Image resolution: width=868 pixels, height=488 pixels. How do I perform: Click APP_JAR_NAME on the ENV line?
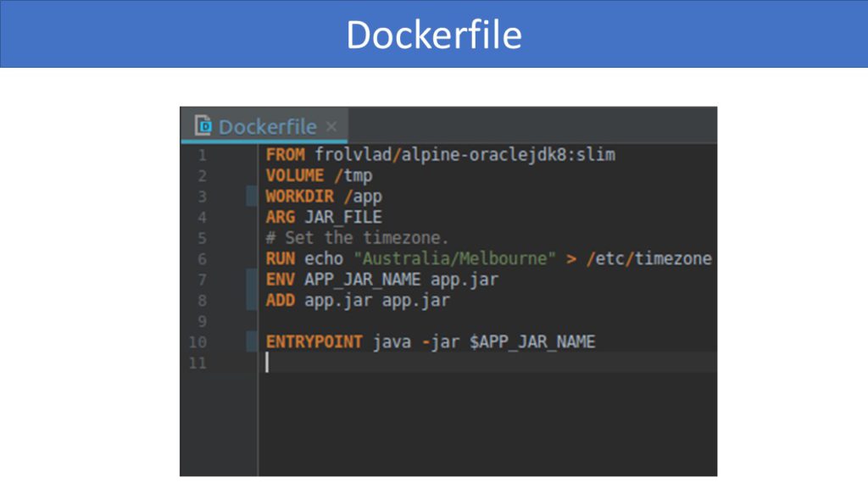pos(363,280)
